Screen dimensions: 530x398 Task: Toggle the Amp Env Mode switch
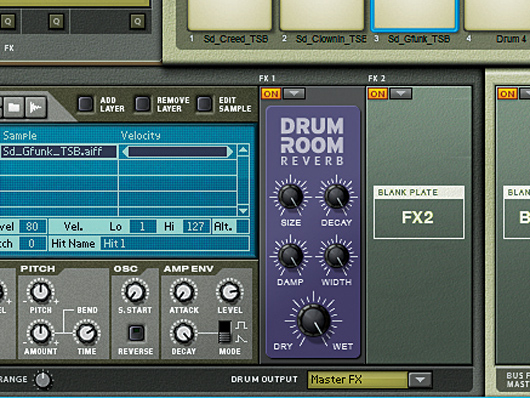[x=224, y=332]
